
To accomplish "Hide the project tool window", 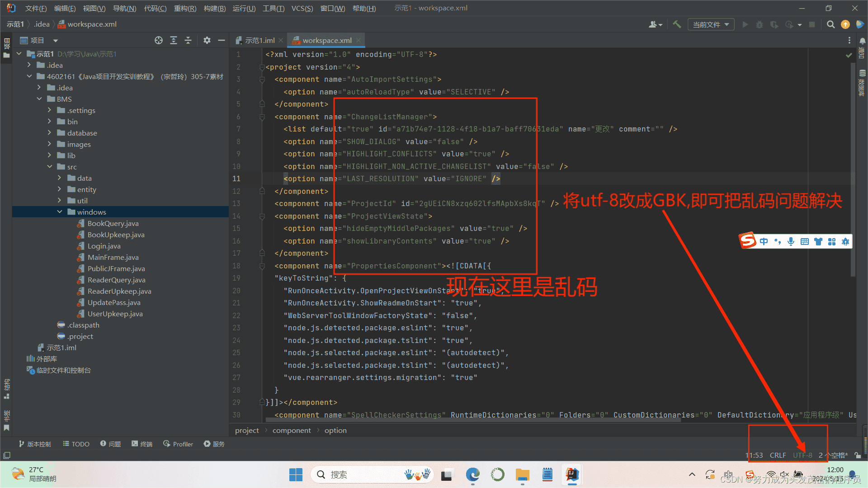I will [222, 40].
